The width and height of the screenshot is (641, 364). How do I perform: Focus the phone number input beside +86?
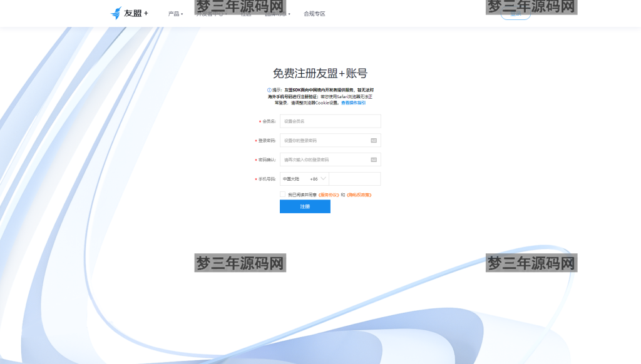point(355,179)
